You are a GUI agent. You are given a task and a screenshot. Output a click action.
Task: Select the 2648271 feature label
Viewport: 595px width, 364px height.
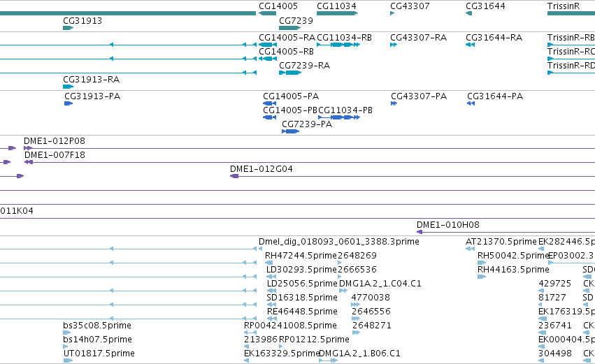point(372,326)
